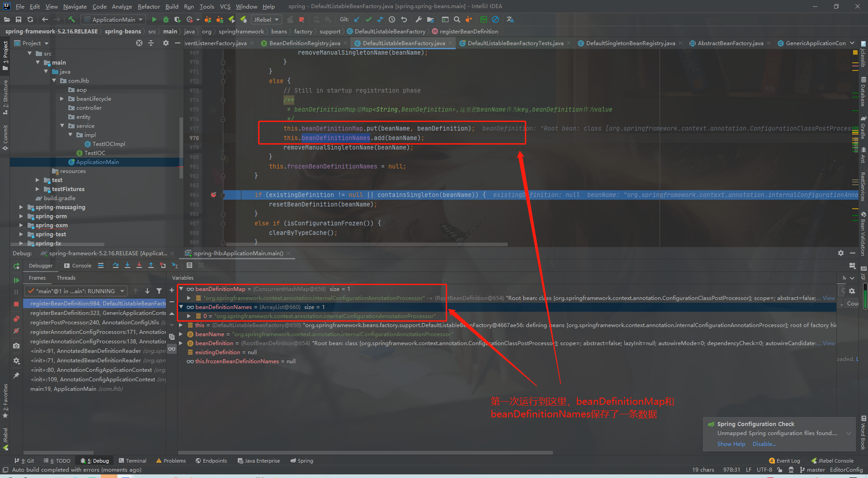Select registerPostProcessor:240 stack frame

[94, 323]
